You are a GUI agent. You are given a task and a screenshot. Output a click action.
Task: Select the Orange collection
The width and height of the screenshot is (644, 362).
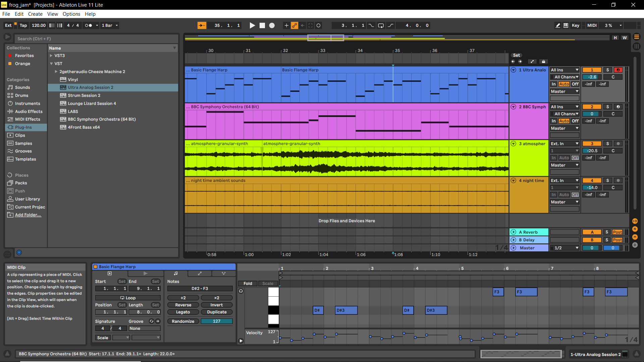[22, 64]
